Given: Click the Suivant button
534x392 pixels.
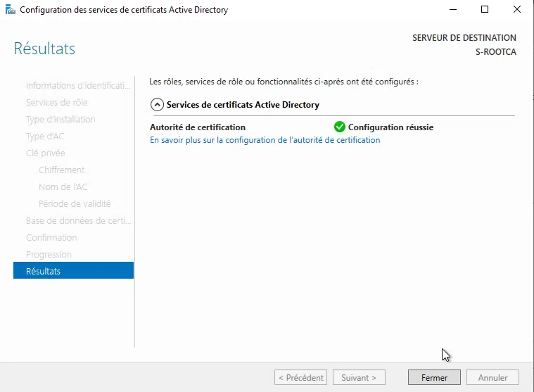Looking at the screenshot, I should click(359, 377).
